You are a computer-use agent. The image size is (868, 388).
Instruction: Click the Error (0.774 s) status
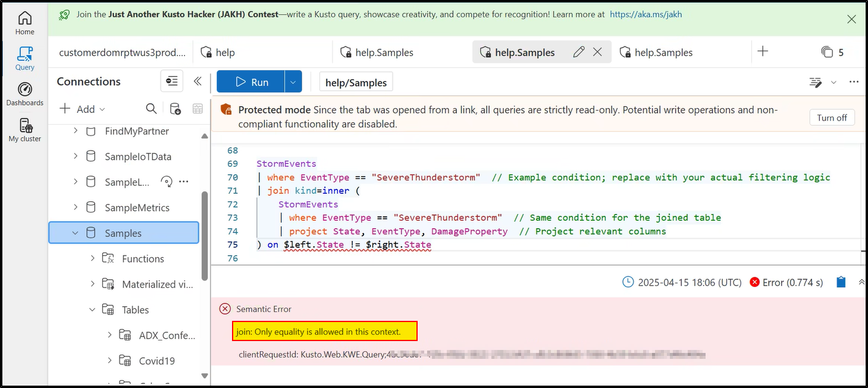click(x=786, y=282)
